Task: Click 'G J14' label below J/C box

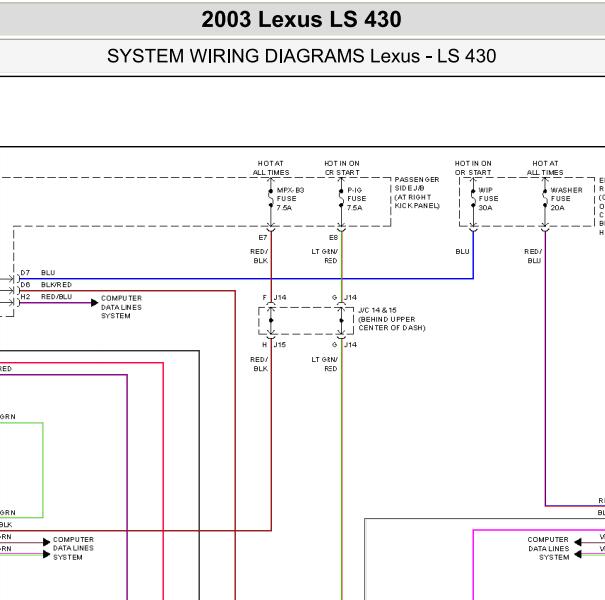Action: [x=345, y=345]
